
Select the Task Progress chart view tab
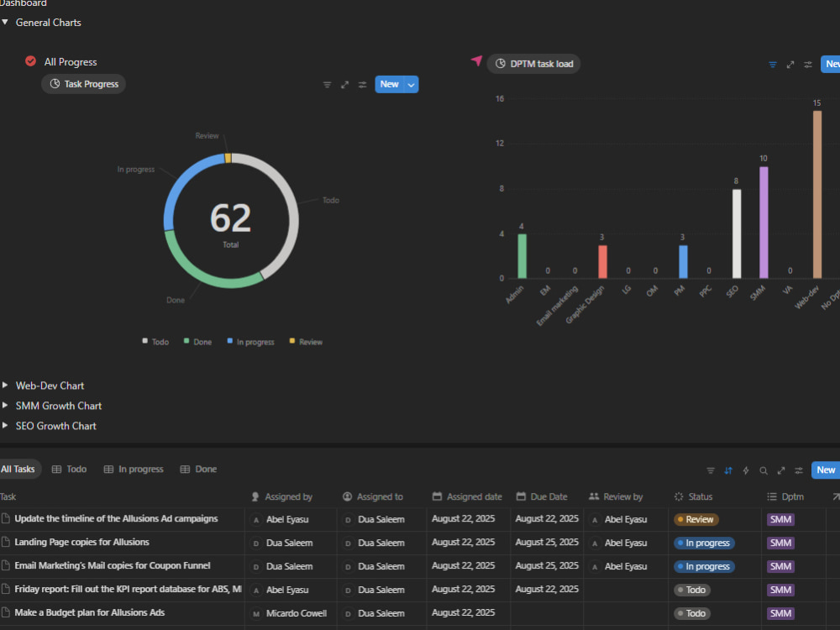83,84
